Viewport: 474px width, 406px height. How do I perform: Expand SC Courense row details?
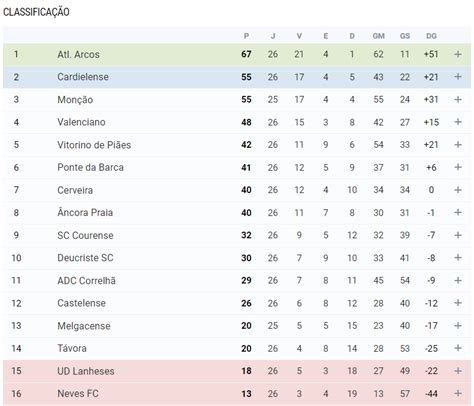pos(458,235)
